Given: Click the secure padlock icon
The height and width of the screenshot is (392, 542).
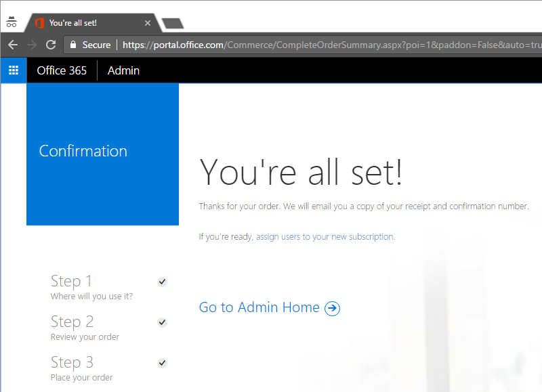Looking at the screenshot, I should coord(73,45).
